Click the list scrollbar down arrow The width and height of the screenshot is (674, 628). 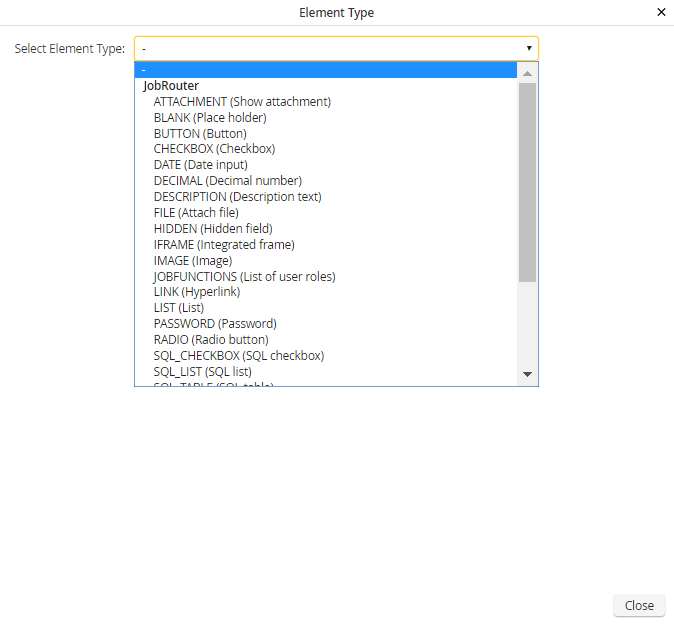(527, 374)
